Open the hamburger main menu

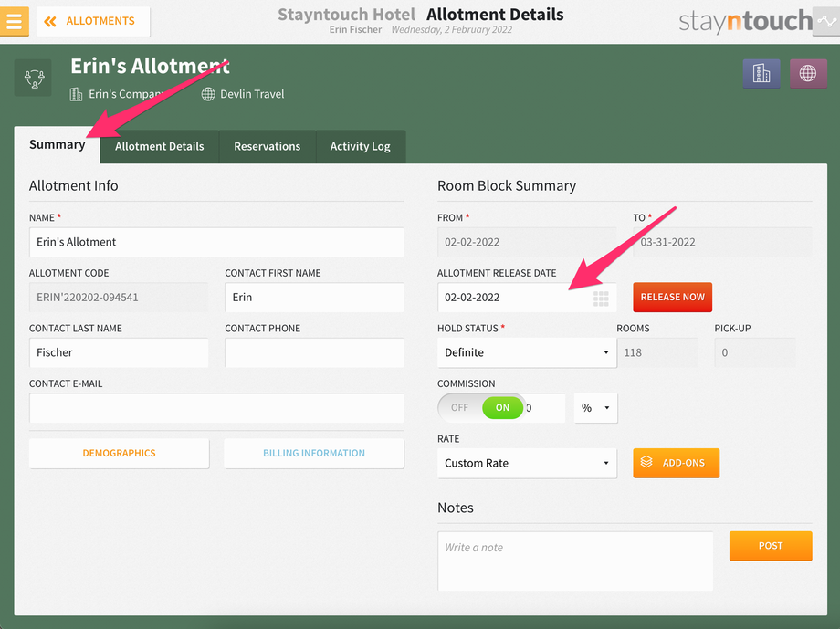(x=14, y=21)
